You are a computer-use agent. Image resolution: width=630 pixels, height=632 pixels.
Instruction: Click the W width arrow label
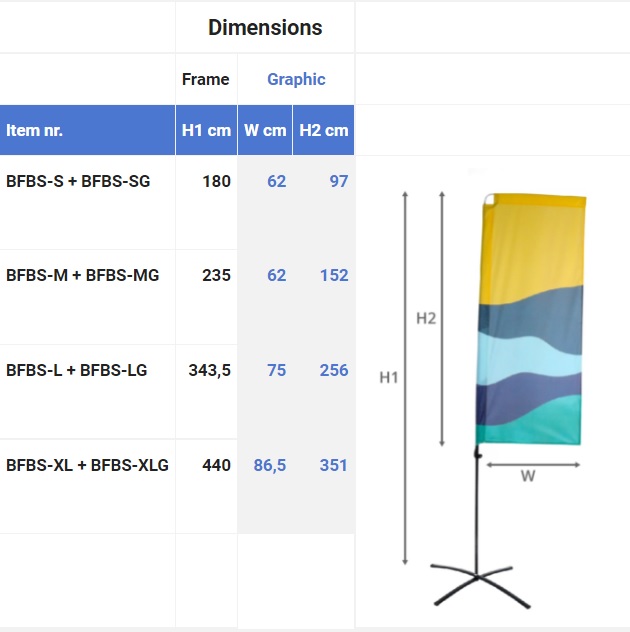(528, 476)
